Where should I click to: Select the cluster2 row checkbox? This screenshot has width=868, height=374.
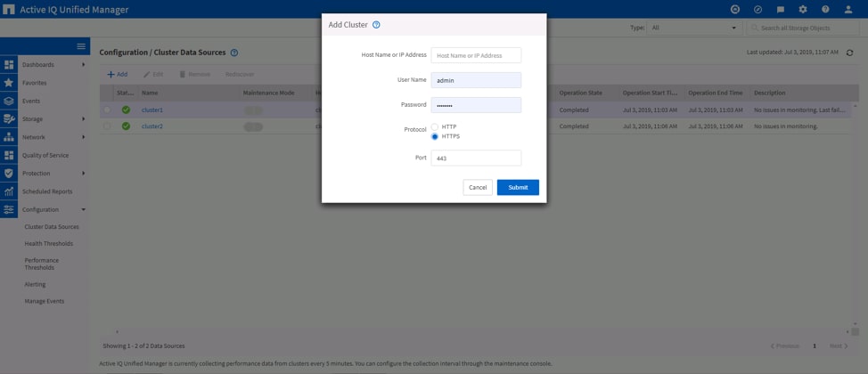click(x=107, y=126)
